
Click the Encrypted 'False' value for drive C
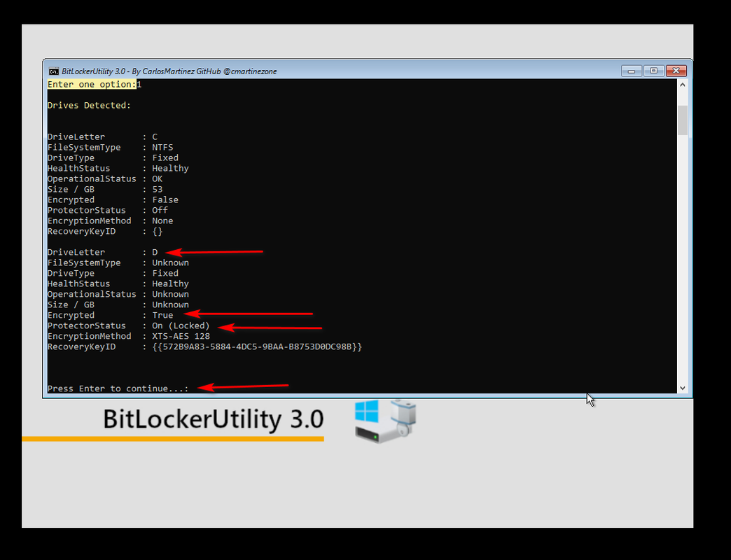point(165,200)
